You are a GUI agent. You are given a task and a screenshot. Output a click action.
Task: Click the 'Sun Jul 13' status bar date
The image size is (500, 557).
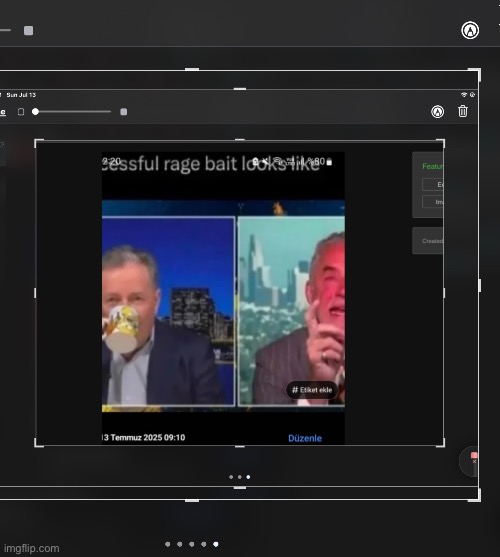(x=21, y=95)
